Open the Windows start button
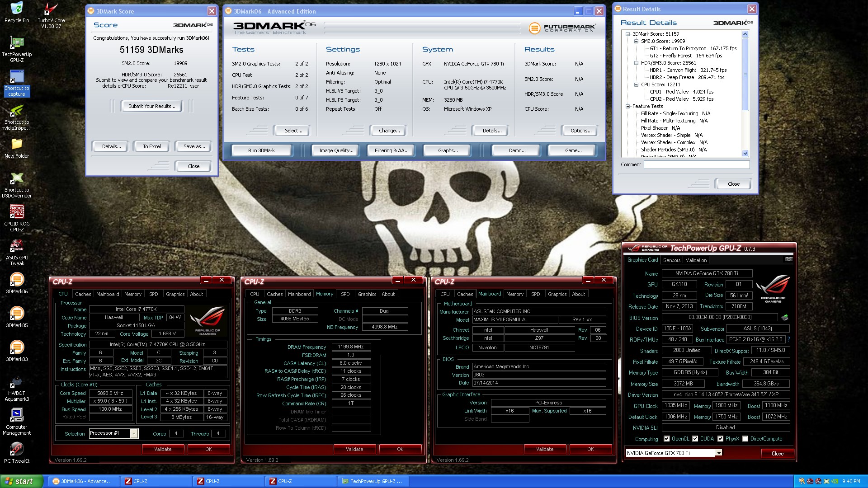Viewport: 868px width, 488px height. pos(22,481)
